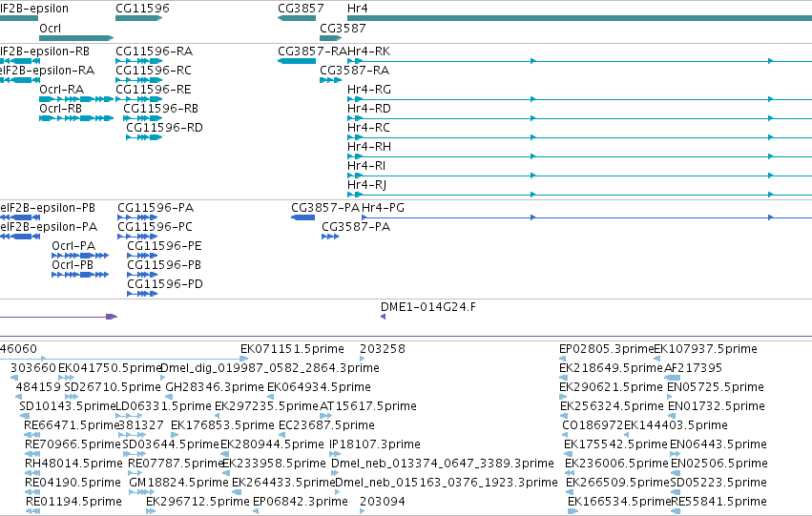Click transcript label Ocrl-RA
This screenshot has width=812, height=516.
62,90
